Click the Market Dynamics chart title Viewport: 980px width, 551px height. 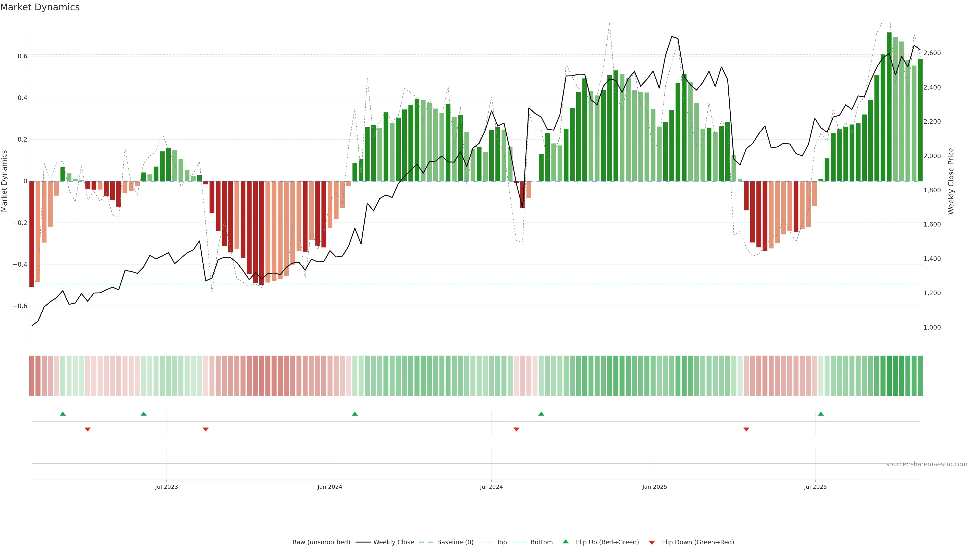[x=40, y=7]
